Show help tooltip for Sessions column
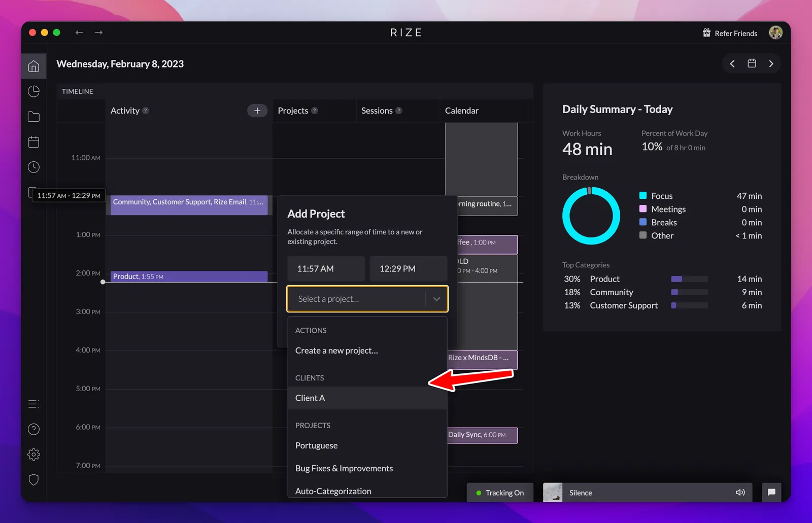 click(x=399, y=111)
